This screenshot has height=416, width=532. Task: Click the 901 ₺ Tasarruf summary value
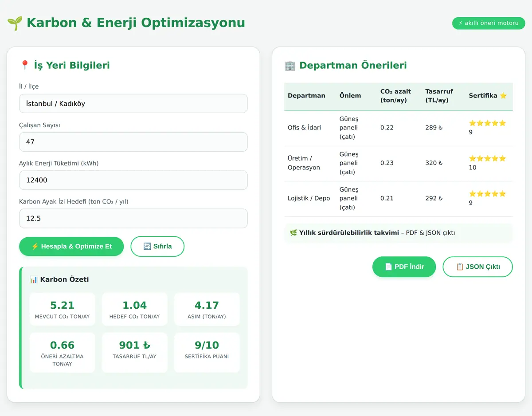click(x=134, y=345)
